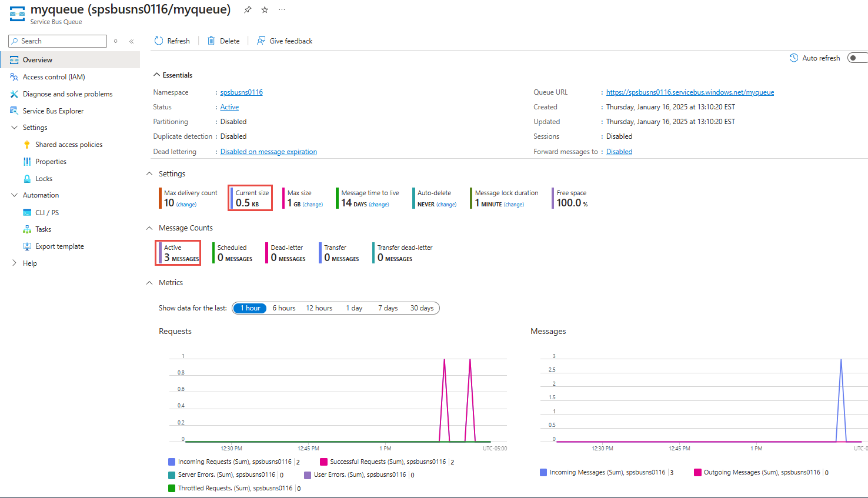
Task: Collapse the Essentials section
Action: (156, 75)
